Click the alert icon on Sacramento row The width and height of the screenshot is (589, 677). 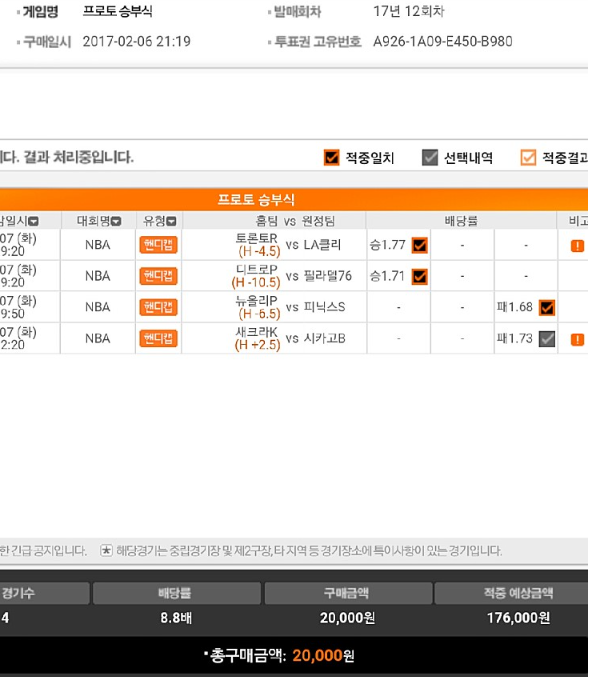[x=577, y=339]
